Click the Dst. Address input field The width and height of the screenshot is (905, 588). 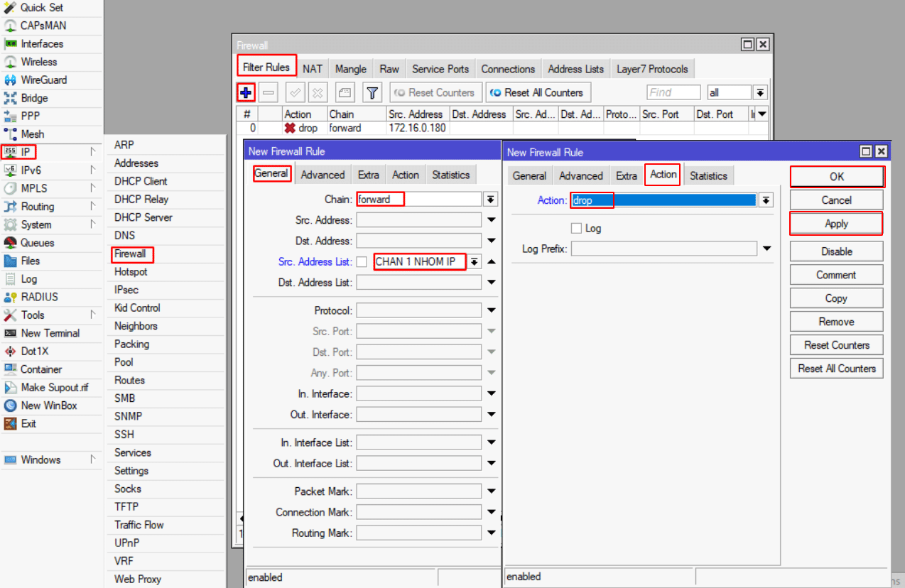click(x=419, y=241)
